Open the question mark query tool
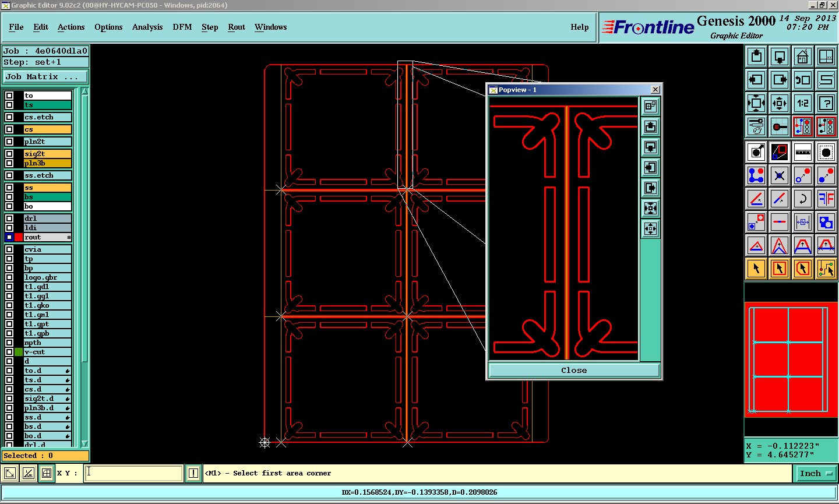Viewport: 839px width, 504px height. tap(826, 103)
